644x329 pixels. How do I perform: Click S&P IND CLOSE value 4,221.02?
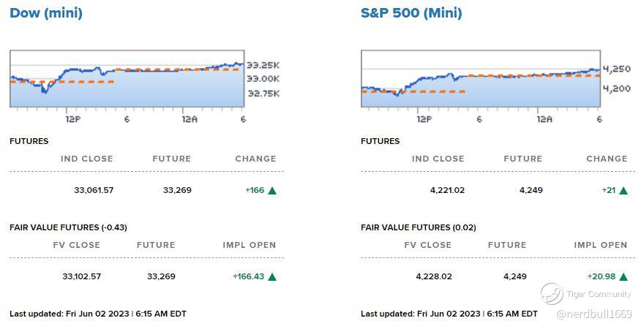(447, 190)
